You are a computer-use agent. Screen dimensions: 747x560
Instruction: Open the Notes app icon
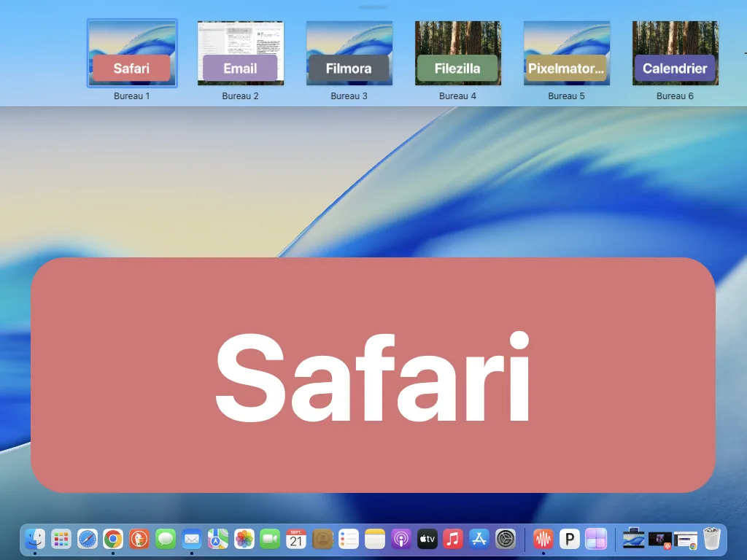click(374, 539)
